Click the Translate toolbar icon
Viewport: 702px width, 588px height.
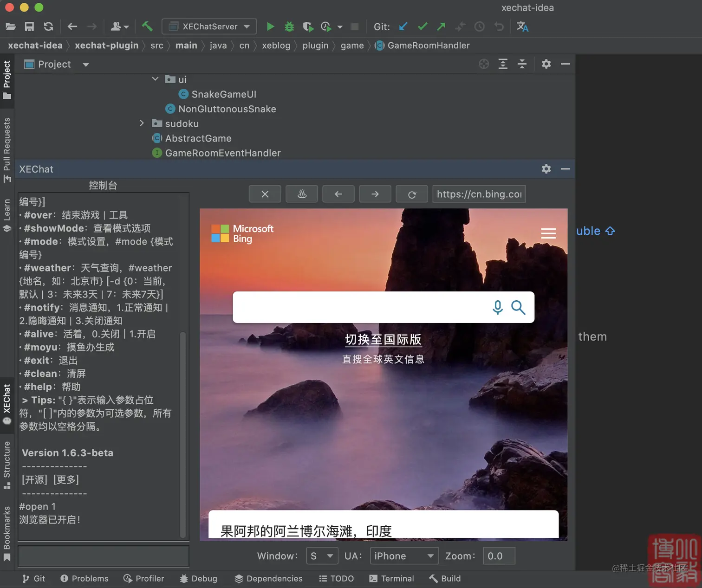point(522,26)
